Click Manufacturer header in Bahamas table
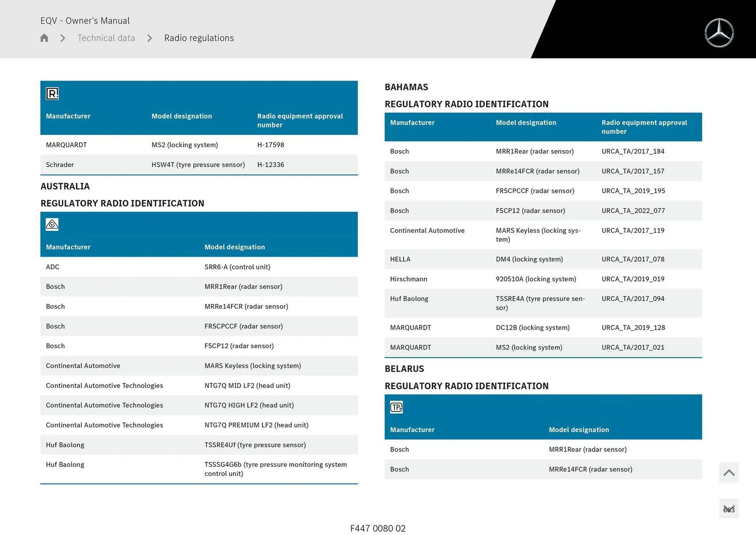 click(412, 123)
